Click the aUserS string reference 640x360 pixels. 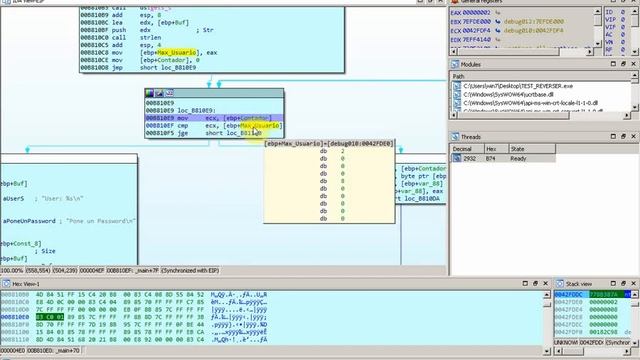click(14, 198)
